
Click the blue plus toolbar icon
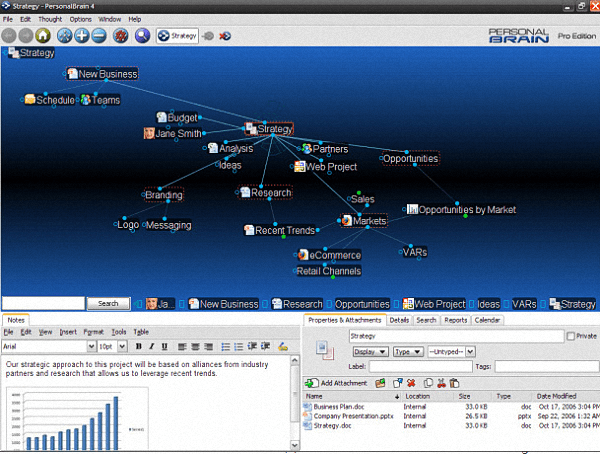tap(81, 36)
